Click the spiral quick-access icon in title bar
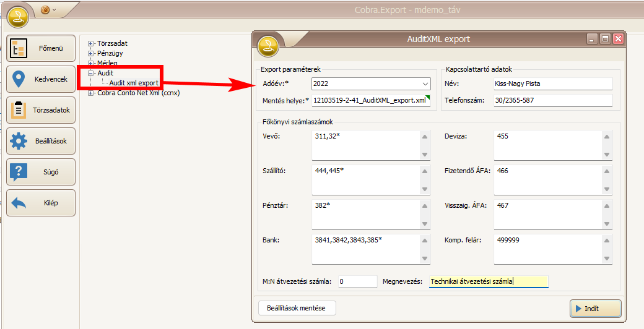 pos(45,9)
